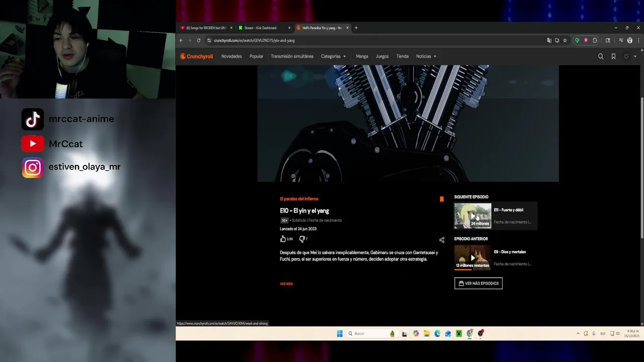This screenshot has width=644, height=362.
Task: Go back in the browser
Action: coord(181,40)
